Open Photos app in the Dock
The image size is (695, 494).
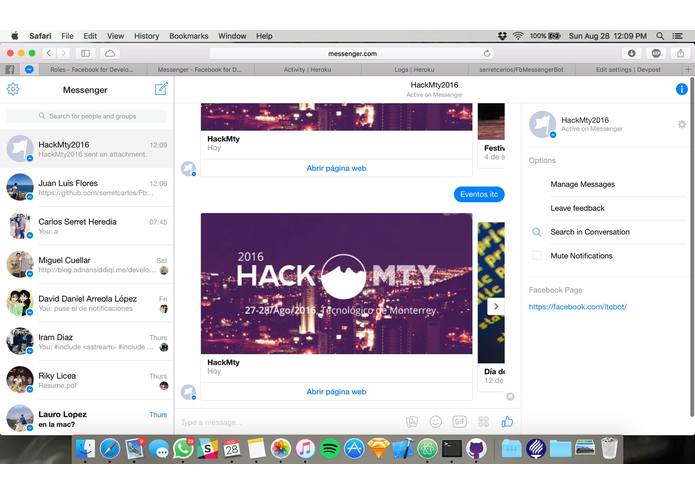281,449
